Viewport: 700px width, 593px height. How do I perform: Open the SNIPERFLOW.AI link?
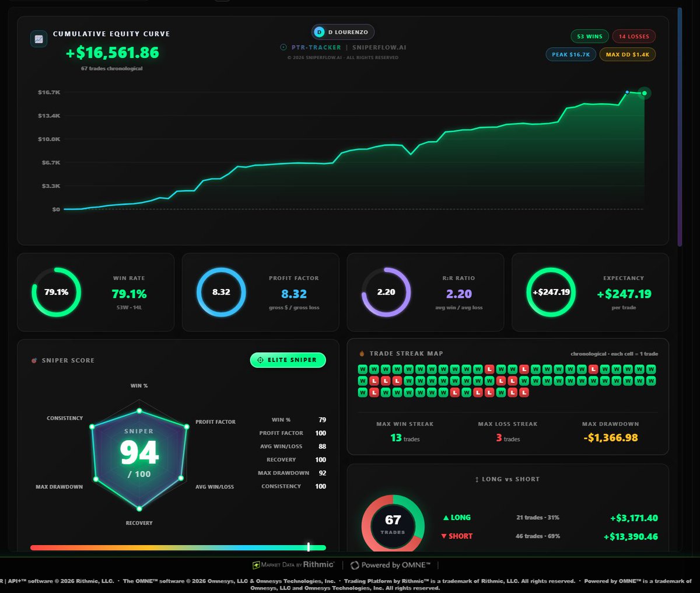pyautogui.click(x=379, y=47)
